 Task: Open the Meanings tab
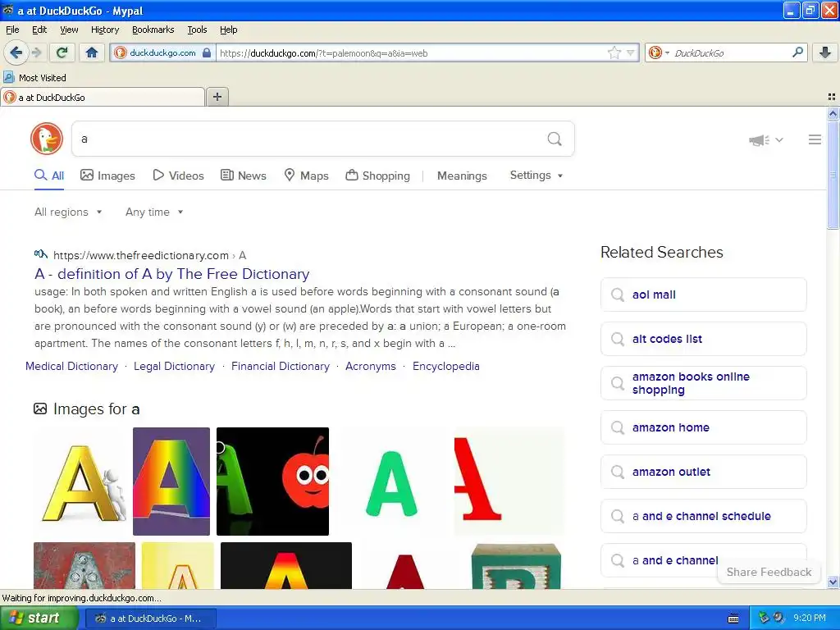point(462,176)
